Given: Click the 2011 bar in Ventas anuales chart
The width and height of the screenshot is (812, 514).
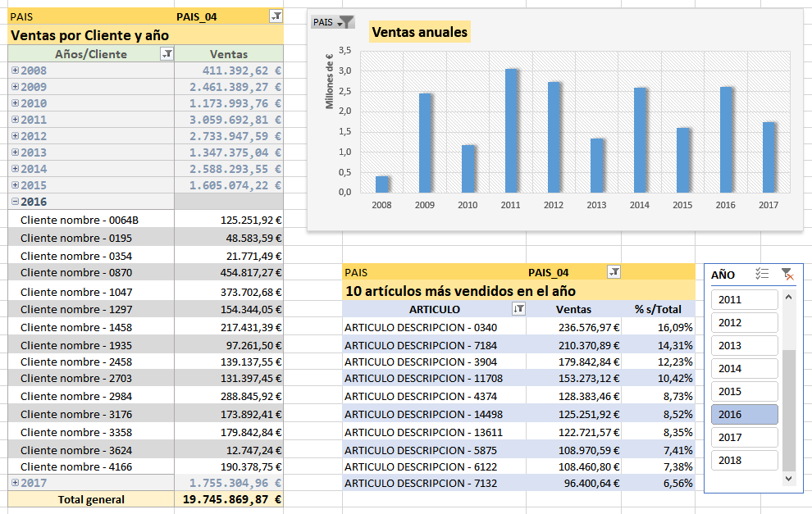Looking at the screenshot, I should [x=511, y=131].
